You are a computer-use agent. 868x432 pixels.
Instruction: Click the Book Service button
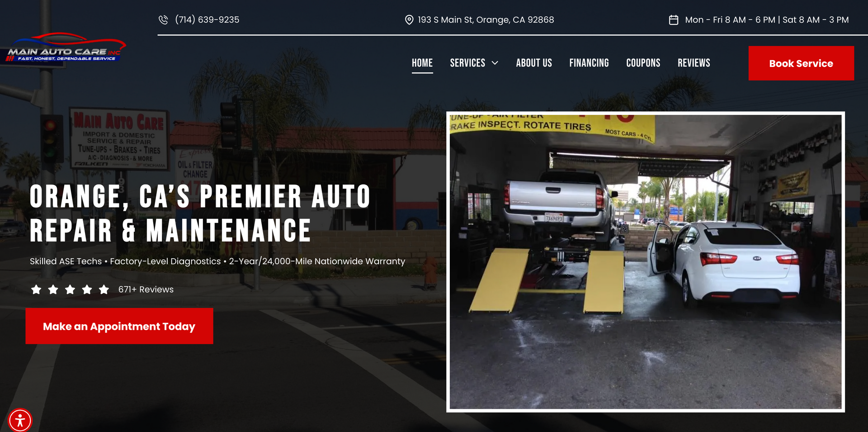801,63
